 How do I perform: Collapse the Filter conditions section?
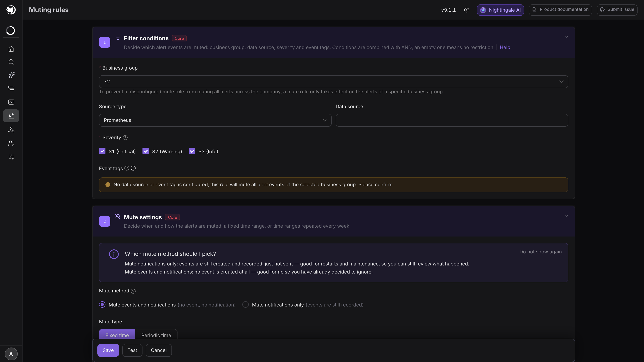(x=566, y=37)
